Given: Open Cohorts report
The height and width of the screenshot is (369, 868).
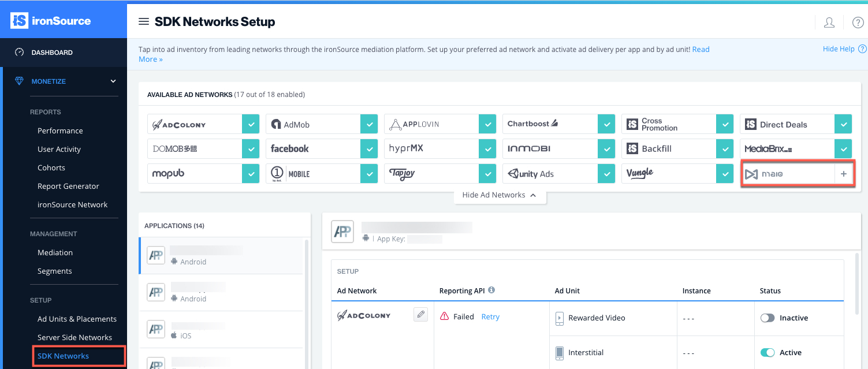Looking at the screenshot, I should point(51,167).
